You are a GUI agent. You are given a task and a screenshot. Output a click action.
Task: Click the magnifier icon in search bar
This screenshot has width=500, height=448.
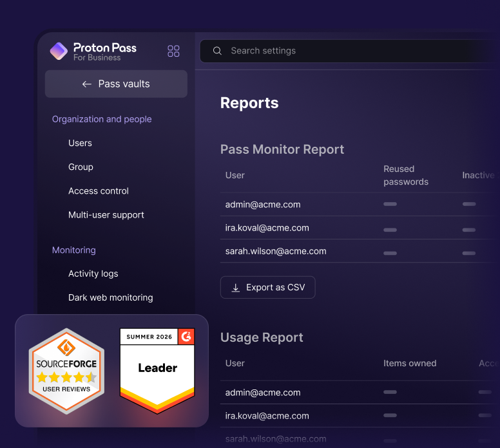tap(217, 51)
